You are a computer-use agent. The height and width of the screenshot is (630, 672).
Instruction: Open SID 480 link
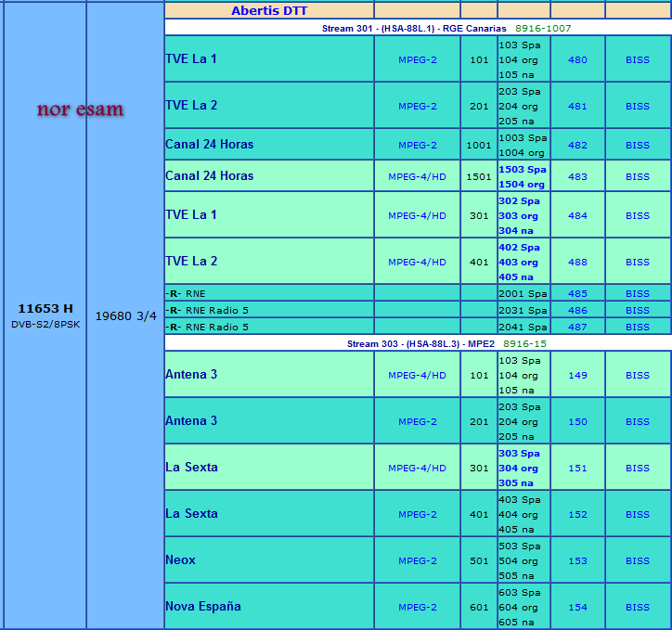coord(577,60)
